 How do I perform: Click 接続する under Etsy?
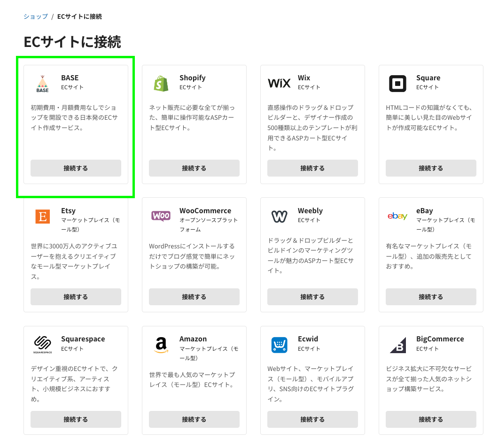click(76, 296)
